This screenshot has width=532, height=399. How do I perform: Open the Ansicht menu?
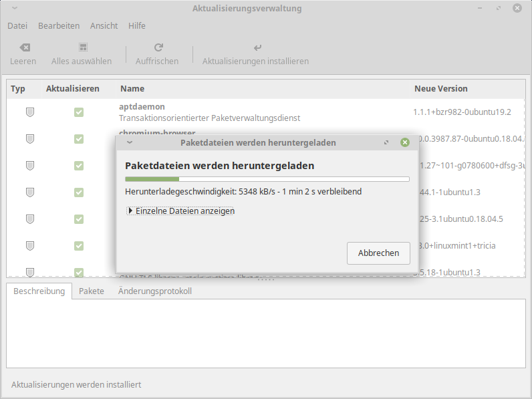(104, 25)
